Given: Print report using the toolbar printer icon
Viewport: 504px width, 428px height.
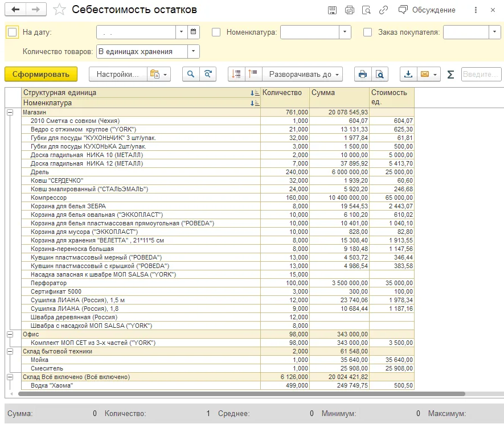Looking at the screenshot, I should [363, 74].
